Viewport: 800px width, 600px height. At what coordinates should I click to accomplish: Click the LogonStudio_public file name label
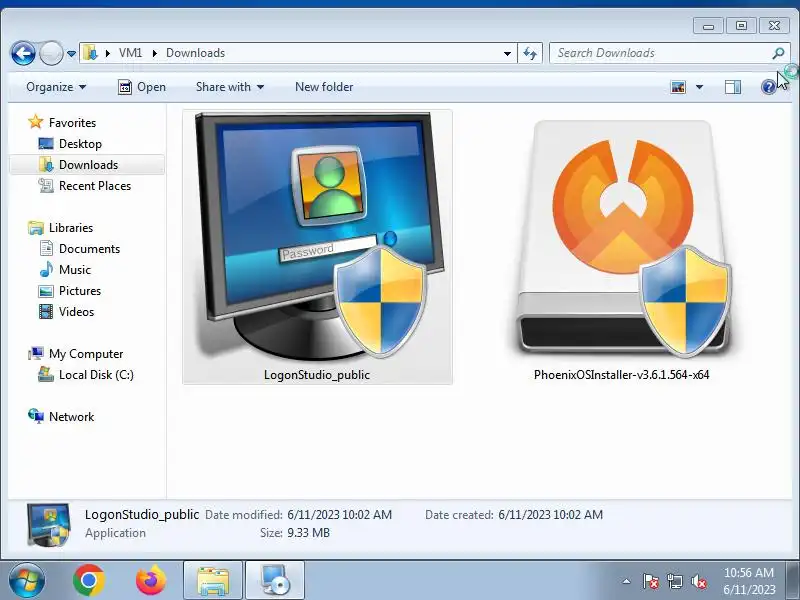317,375
